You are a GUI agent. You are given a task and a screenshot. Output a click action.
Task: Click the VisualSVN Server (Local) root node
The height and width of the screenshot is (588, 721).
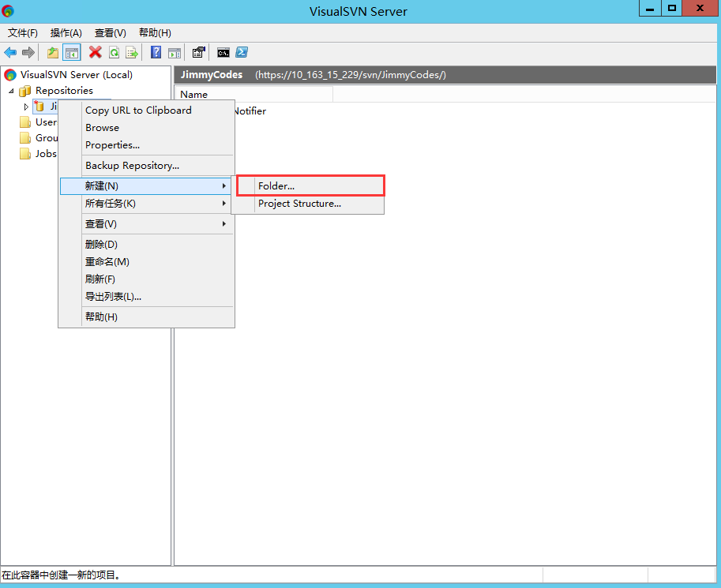(77, 74)
